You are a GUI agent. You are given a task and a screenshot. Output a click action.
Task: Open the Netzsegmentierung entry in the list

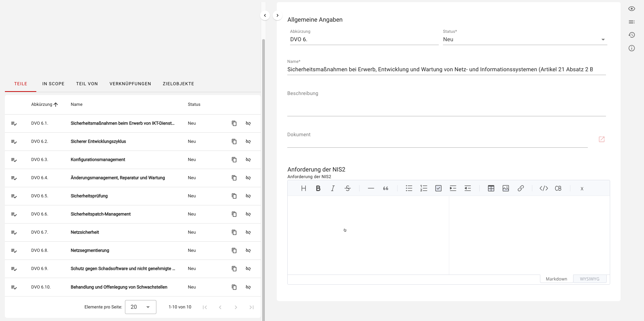(90, 250)
